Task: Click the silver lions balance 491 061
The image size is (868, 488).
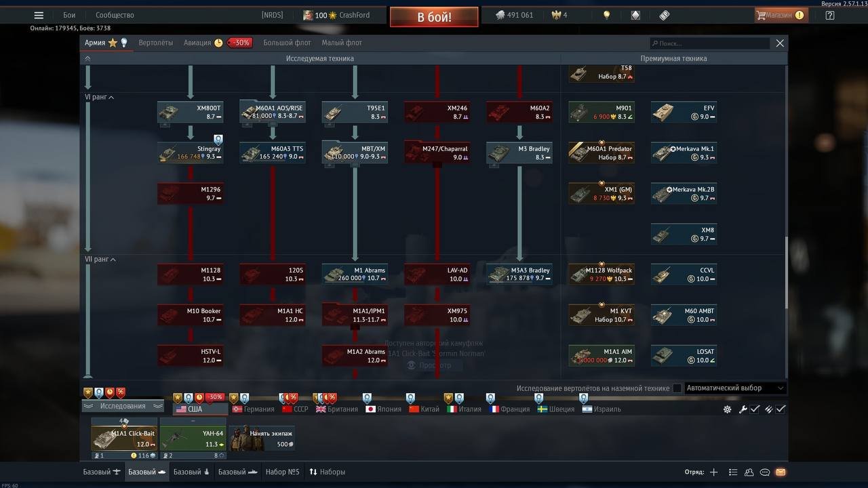Action: 515,15
